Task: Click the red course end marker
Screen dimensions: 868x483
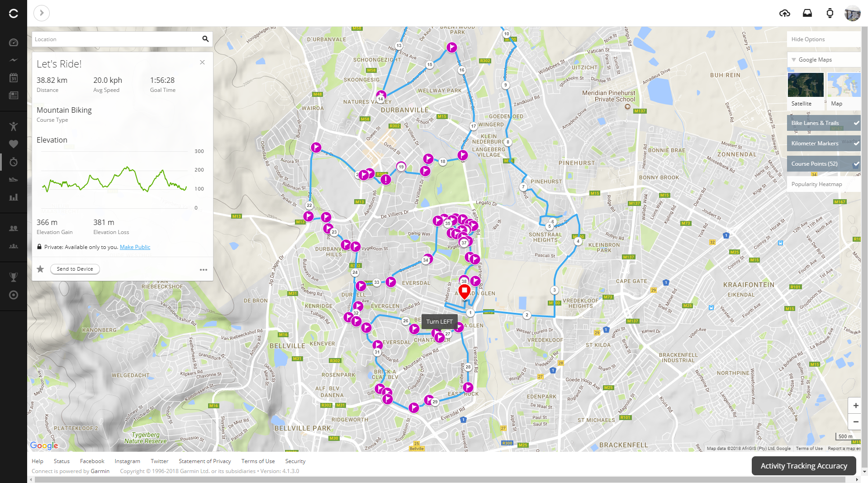Action: click(x=465, y=292)
